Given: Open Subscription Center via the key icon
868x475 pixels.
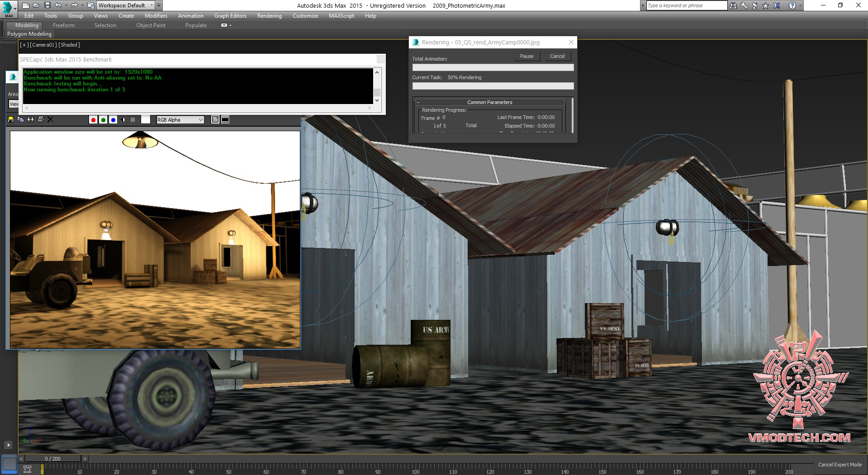Looking at the screenshot, I should [x=744, y=5].
